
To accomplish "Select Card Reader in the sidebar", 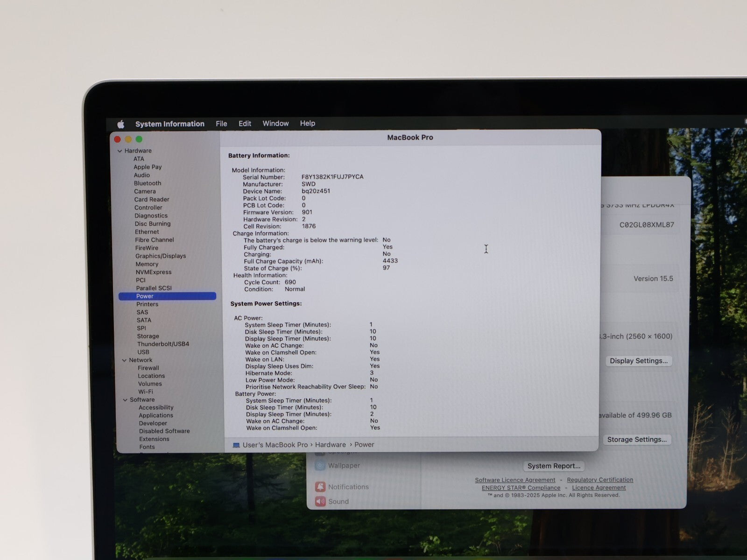I will pos(152,199).
